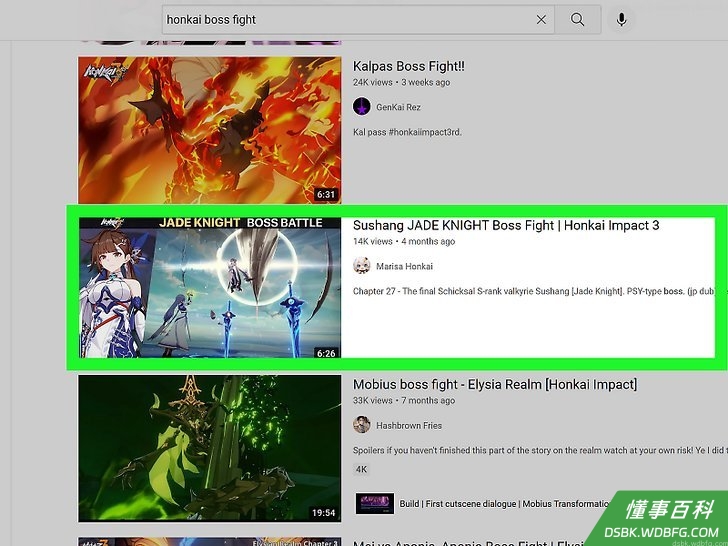728x546 pixels.
Task: Click the 6:26 duration badge on Jade Knight video
Action: click(x=326, y=353)
